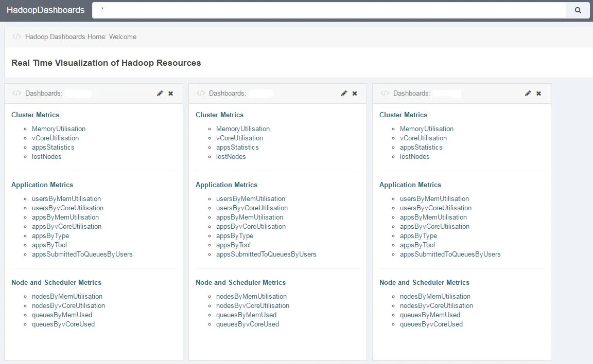Open MemoryUtilisation in third panel
Viewport: 593px width, 364px height.
pos(427,129)
